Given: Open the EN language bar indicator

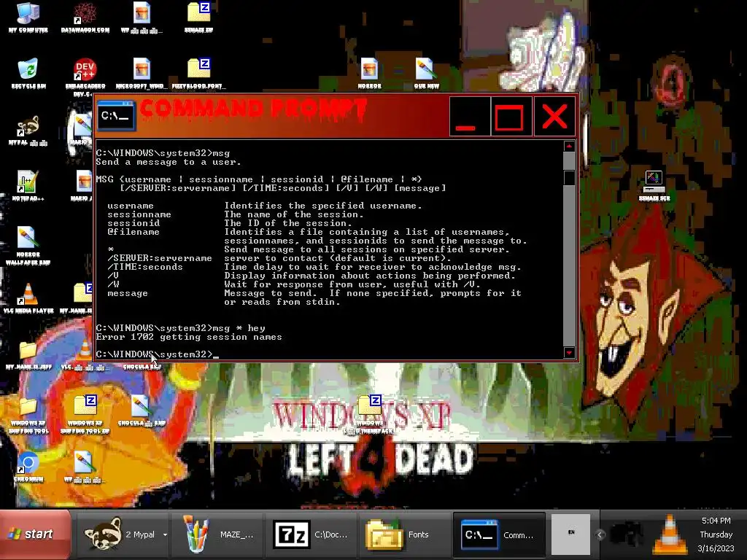Looking at the screenshot, I should pos(570,533).
